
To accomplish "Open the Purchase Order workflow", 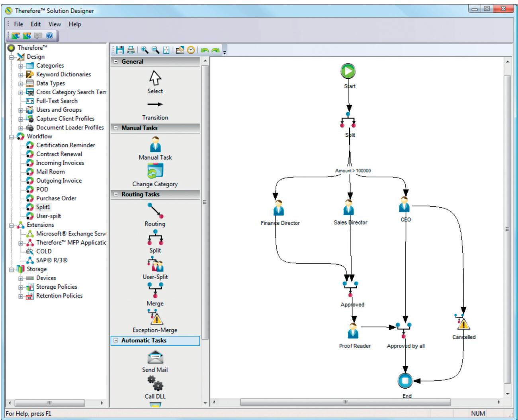I will click(56, 198).
